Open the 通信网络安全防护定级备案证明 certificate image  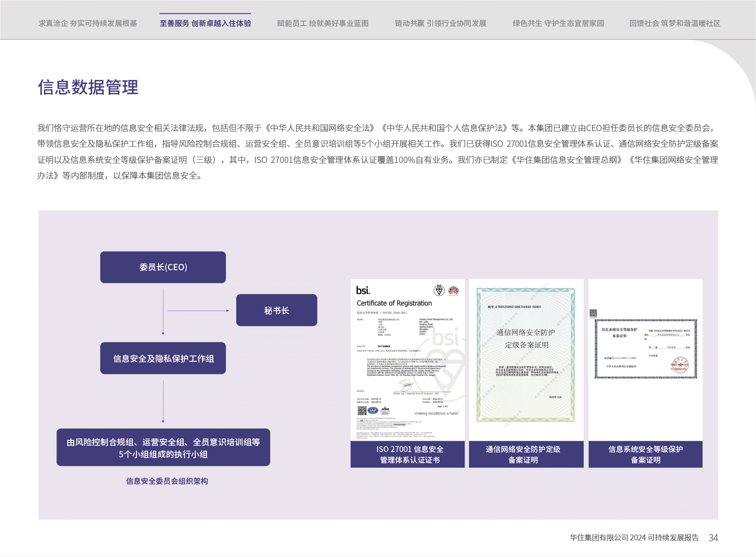coord(526,355)
